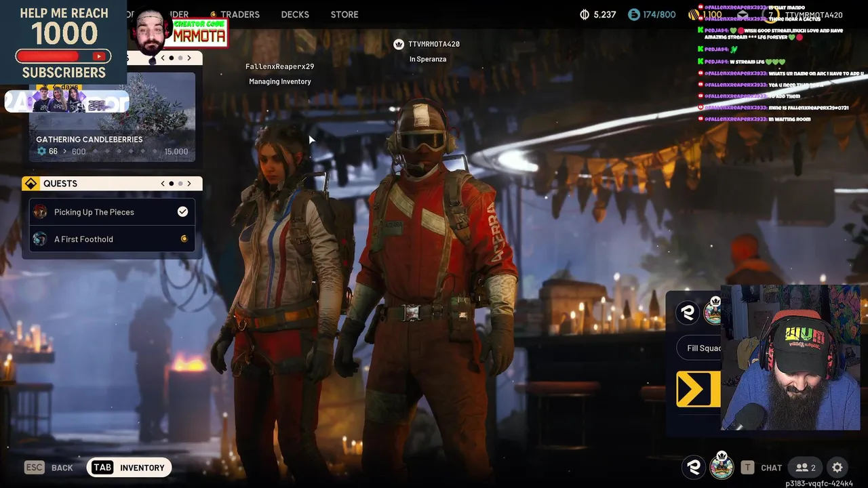Open the Quests header label
Viewport: 868px width, 488px height.
click(60, 184)
